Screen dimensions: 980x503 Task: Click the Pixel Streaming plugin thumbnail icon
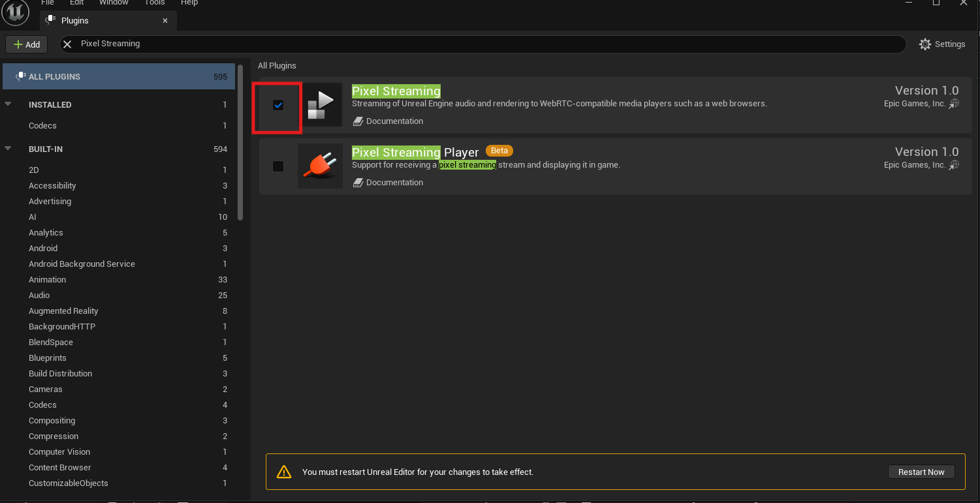321,105
